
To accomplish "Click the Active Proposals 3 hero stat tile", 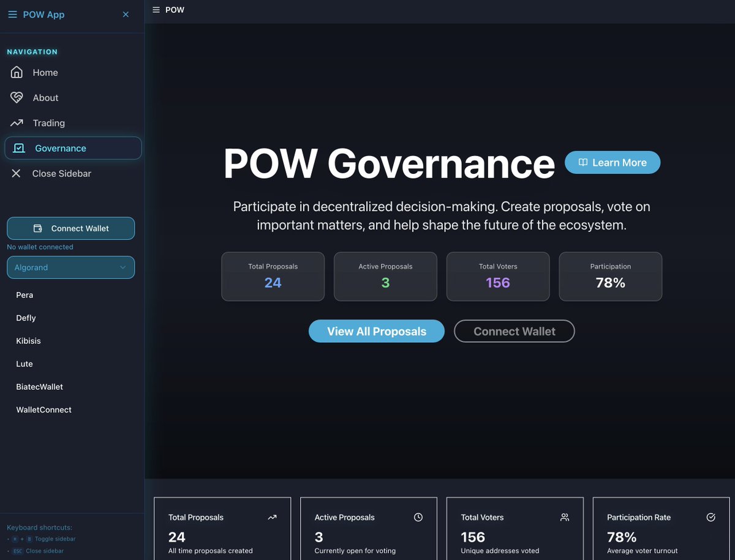I will point(385,277).
